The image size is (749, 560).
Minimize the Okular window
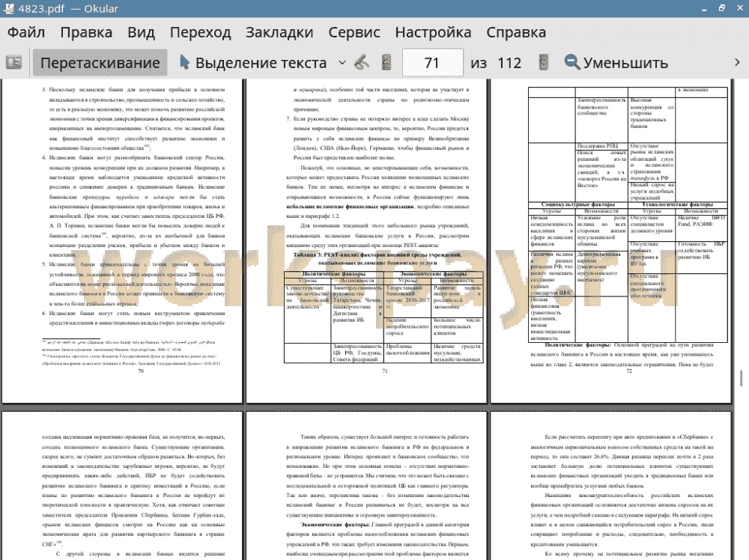704,8
